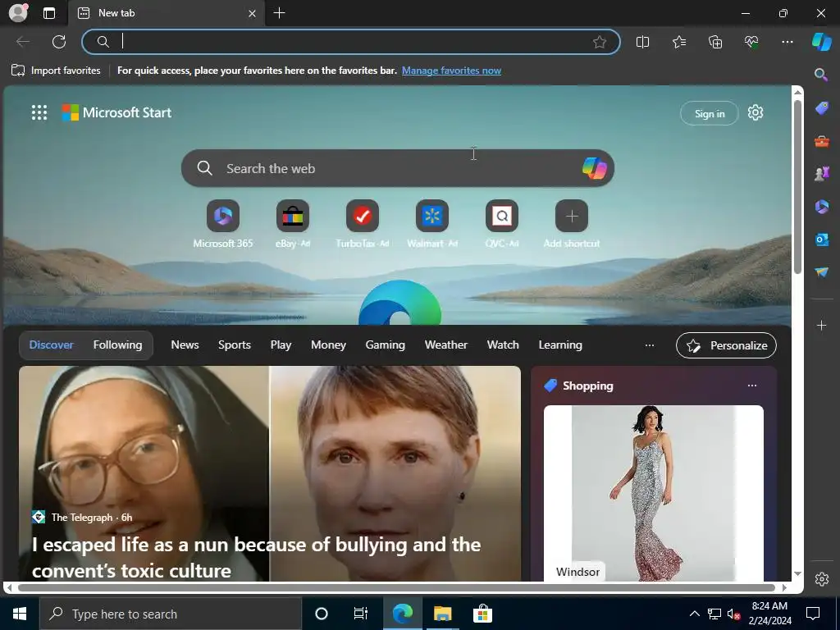Viewport: 840px width, 630px height.
Task: Open Microsoft Store from taskbar
Action: (482, 614)
